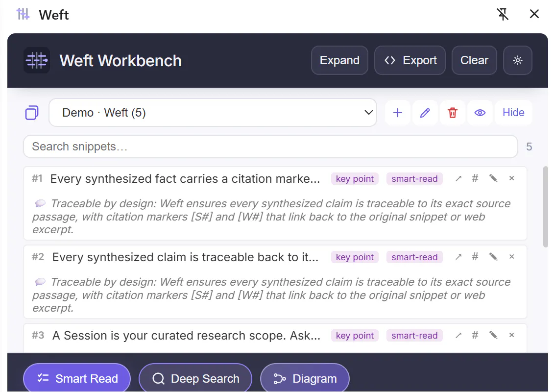
Task: Open snippet #1 title Every synthesized fact
Action: pyautogui.click(x=185, y=179)
